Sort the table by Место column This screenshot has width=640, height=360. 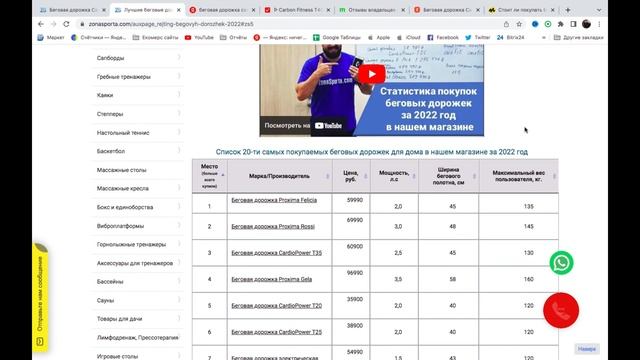[x=209, y=176]
